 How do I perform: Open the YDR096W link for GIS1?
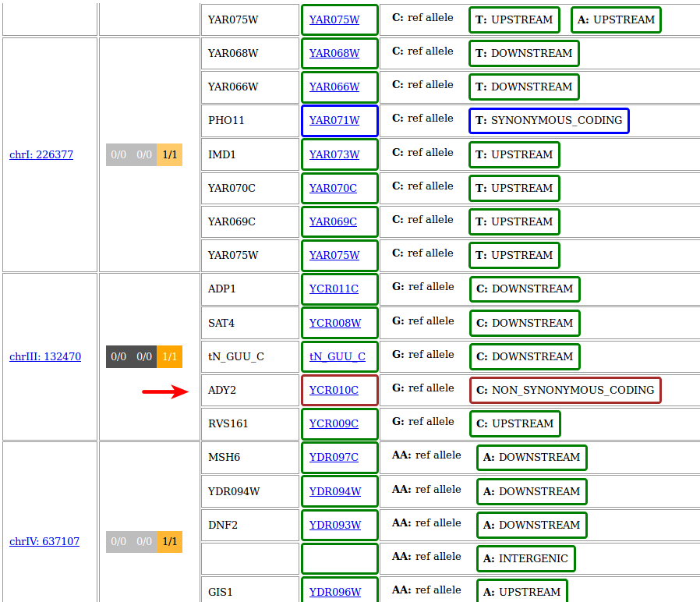click(335, 592)
